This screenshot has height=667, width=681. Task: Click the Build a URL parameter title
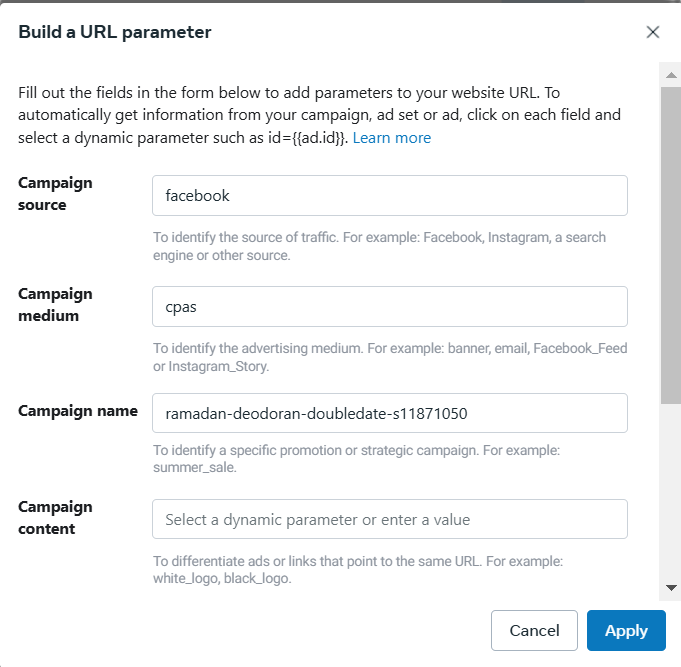coord(115,33)
